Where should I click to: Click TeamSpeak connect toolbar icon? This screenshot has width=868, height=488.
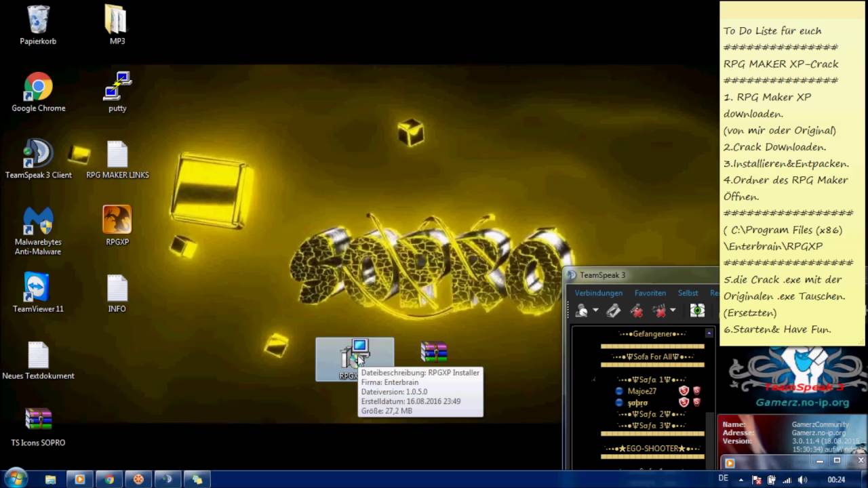coord(582,310)
